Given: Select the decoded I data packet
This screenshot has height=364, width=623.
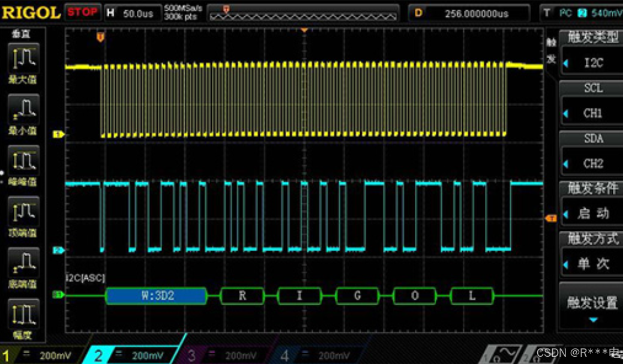Looking at the screenshot, I should point(299,296).
